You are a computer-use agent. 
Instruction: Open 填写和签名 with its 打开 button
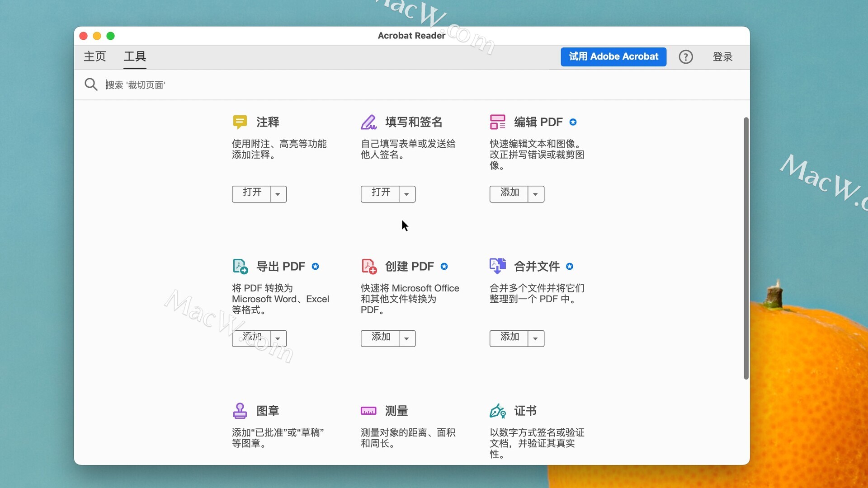(380, 194)
